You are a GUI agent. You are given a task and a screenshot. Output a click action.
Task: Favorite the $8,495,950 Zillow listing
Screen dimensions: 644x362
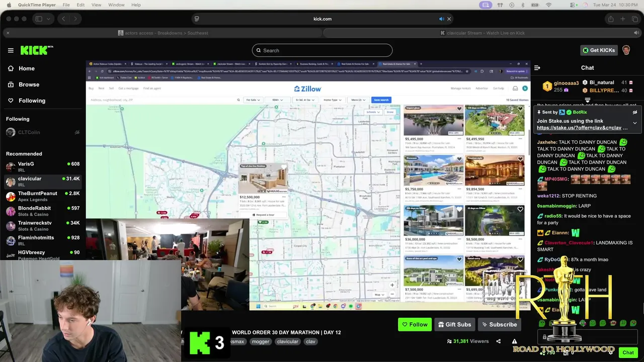(x=520, y=109)
